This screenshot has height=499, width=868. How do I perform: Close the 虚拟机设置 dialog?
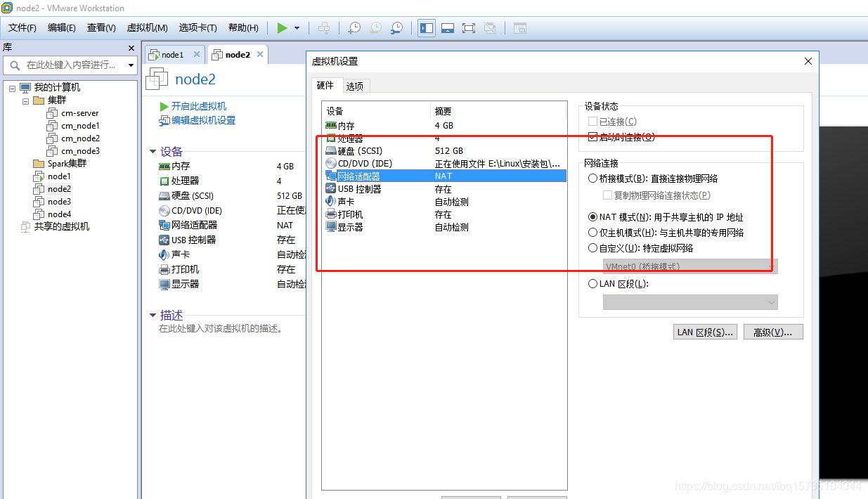click(808, 61)
